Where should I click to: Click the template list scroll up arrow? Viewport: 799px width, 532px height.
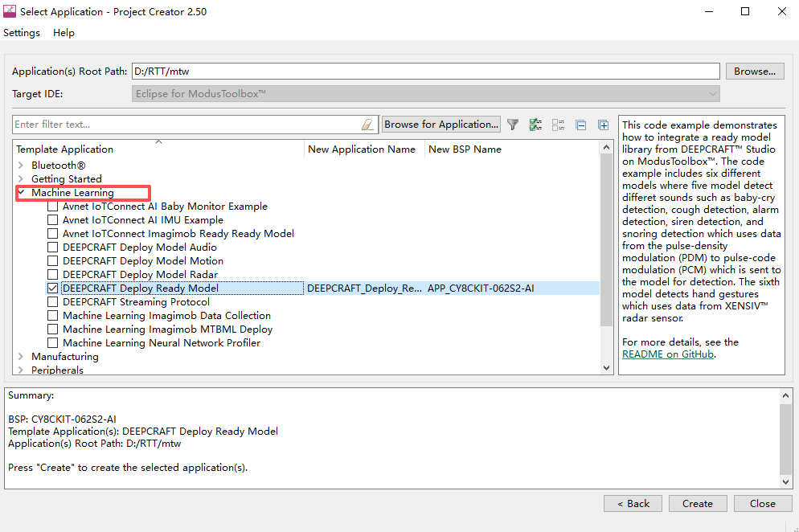point(606,147)
